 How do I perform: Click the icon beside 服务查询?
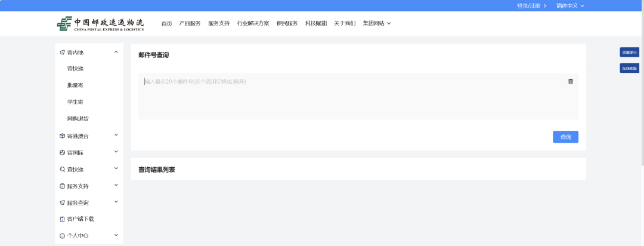pyautogui.click(x=63, y=203)
